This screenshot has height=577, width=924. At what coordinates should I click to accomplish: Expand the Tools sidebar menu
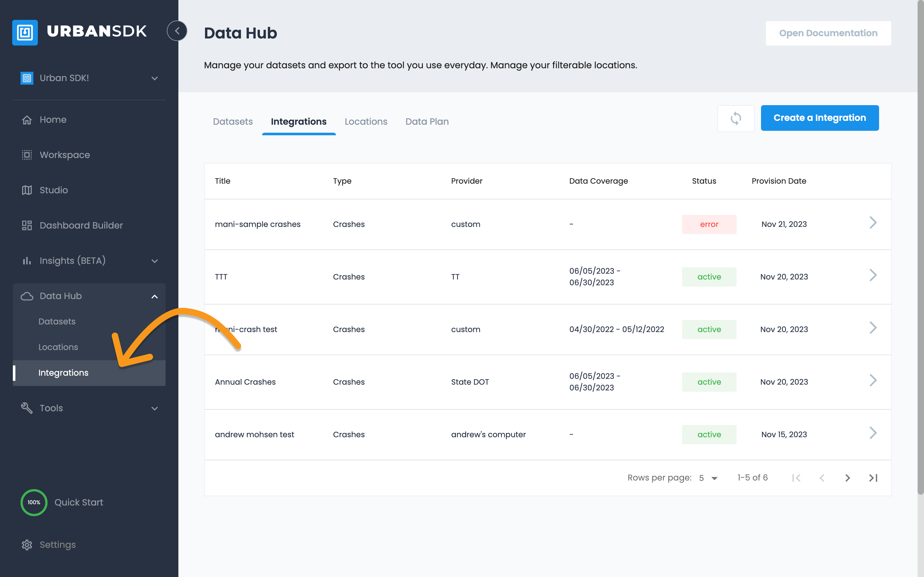(154, 408)
